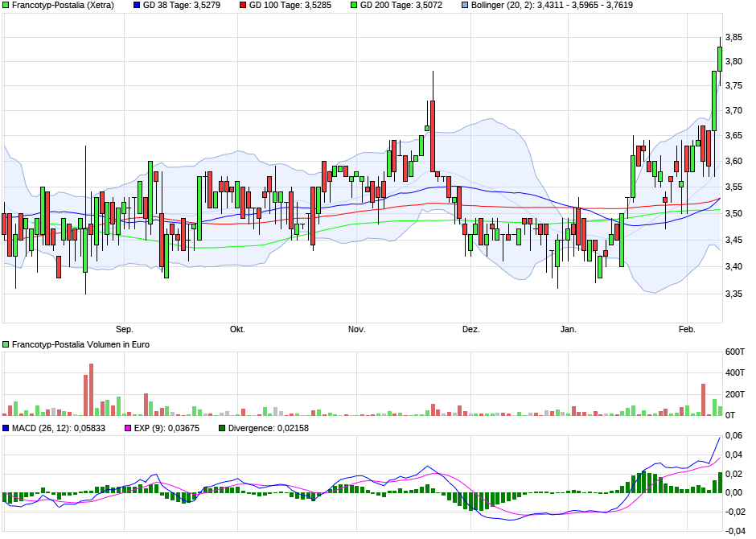Click the green Volumen in Euro legend swatch
Screen dimensions: 756x539
(x=6, y=344)
